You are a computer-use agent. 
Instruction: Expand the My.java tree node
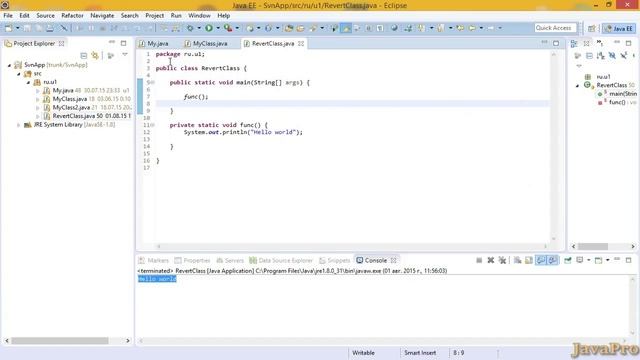point(38,91)
